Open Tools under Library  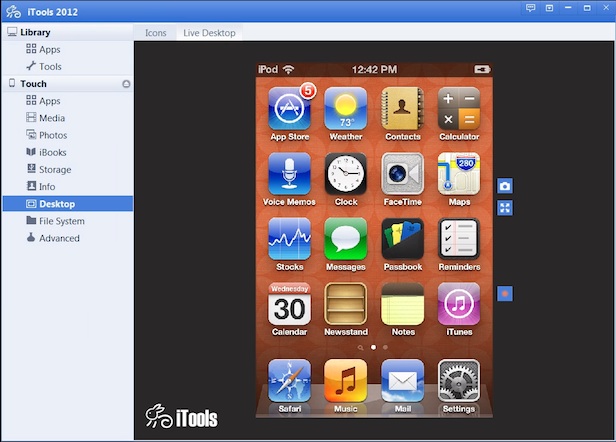pyautogui.click(x=50, y=66)
